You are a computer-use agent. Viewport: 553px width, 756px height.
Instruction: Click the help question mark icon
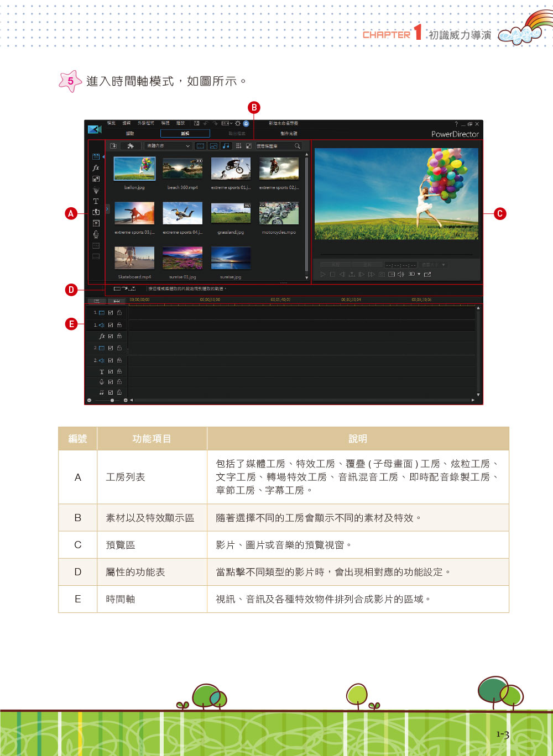(x=456, y=124)
